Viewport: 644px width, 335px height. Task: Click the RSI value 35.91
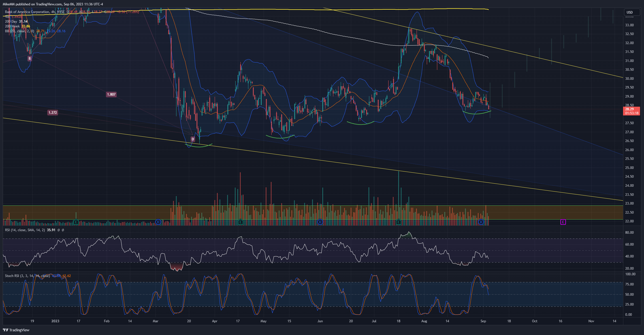coord(51,230)
